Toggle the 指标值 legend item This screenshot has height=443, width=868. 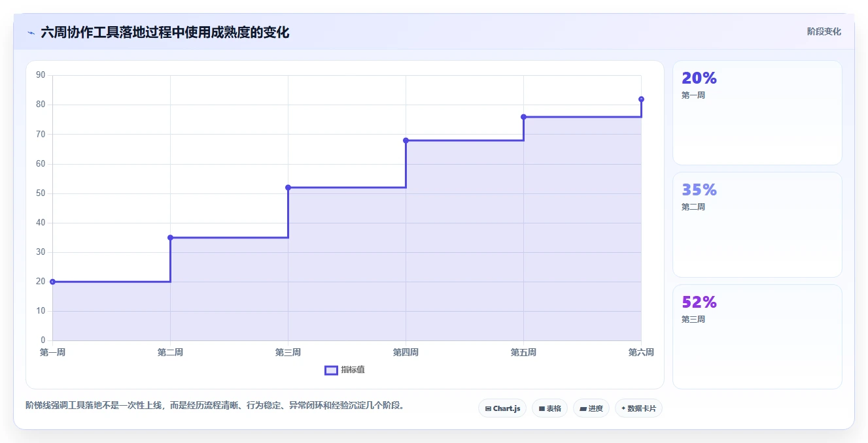(345, 370)
